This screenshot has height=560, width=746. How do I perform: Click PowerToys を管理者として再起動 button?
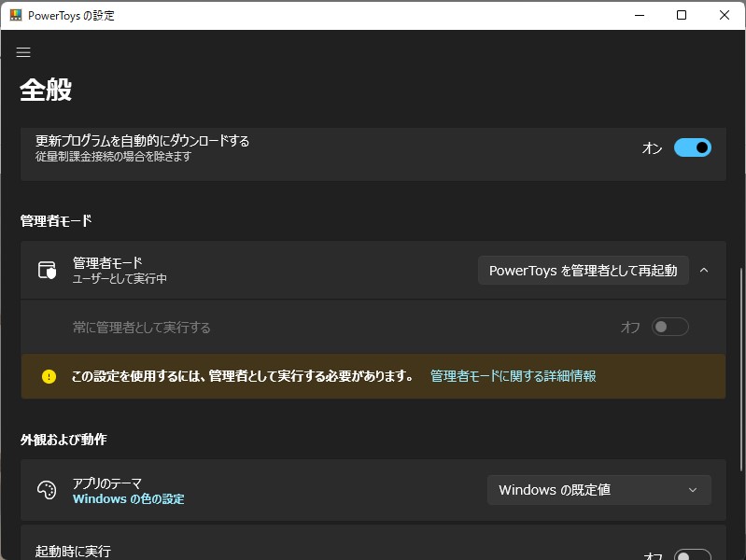pos(584,271)
